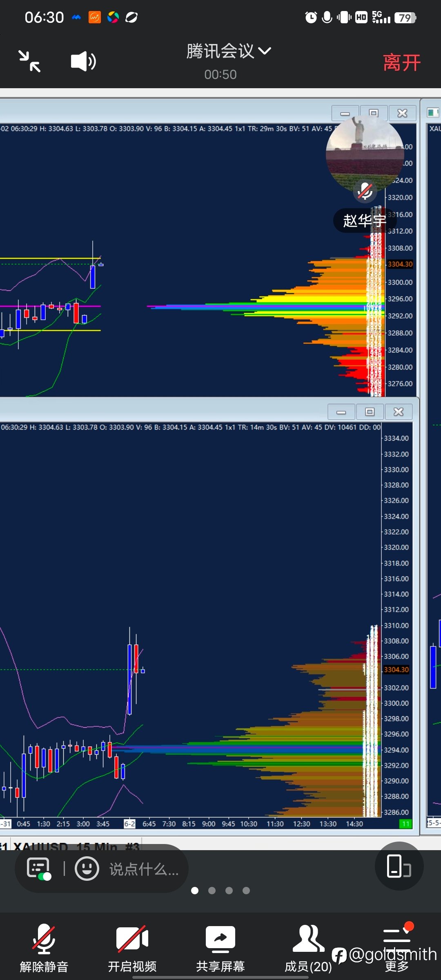Select the second page indicator dot
Viewport: 441px width, 980px height.
click(212, 891)
